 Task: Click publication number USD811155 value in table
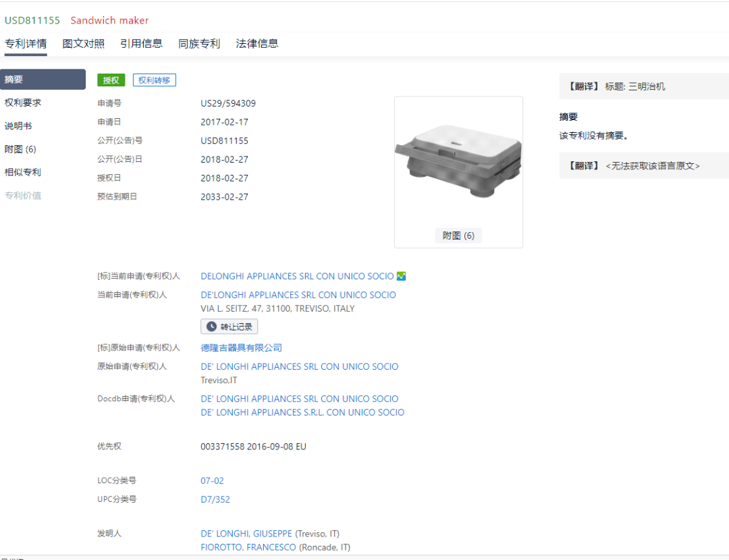[225, 140]
